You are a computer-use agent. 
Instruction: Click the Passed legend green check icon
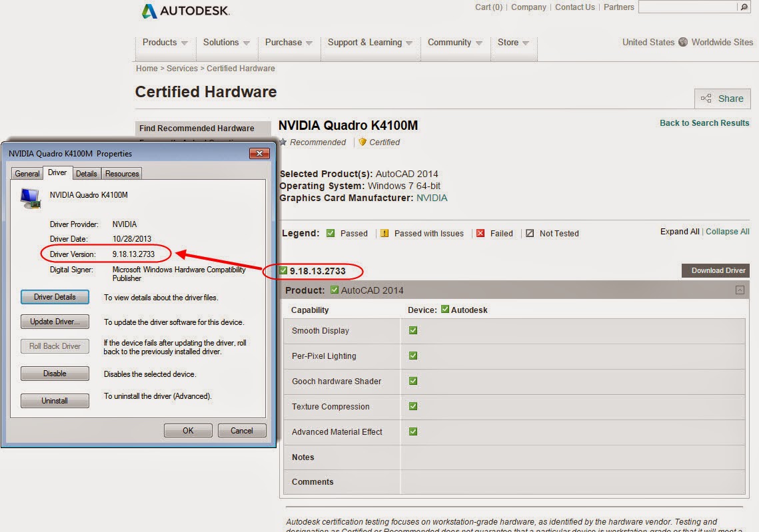pyautogui.click(x=331, y=233)
